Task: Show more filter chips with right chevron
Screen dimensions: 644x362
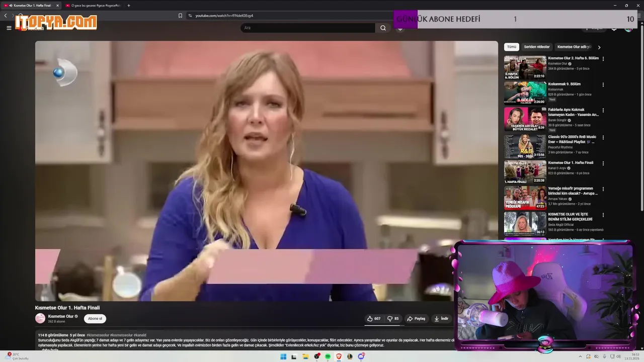Action: [599, 47]
